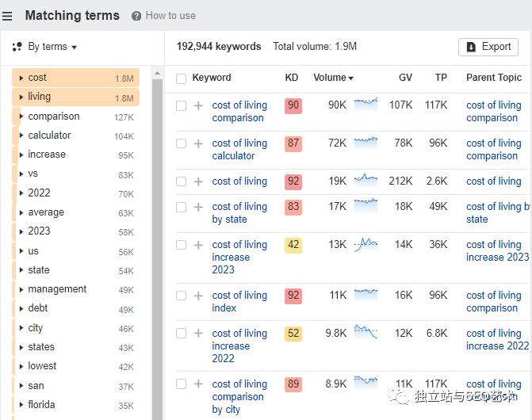Check the cost of living calculator row

point(182,143)
